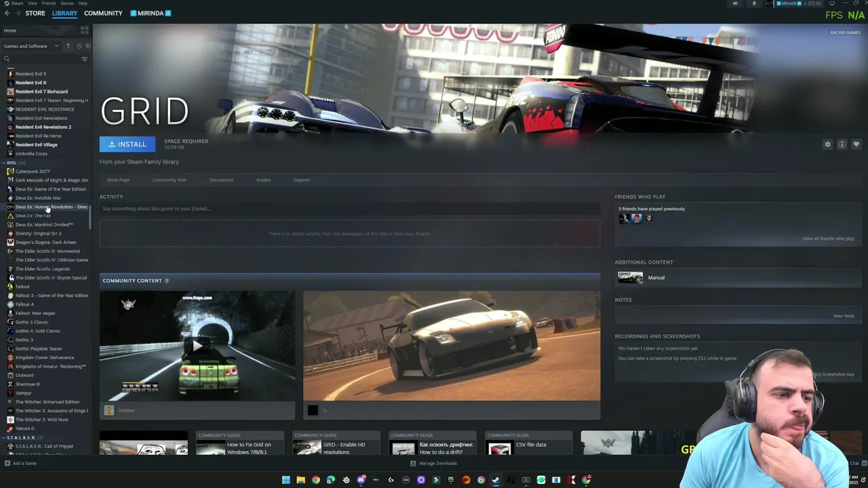Switch to the STORE tab
The width and height of the screenshot is (868, 488).
(x=35, y=13)
